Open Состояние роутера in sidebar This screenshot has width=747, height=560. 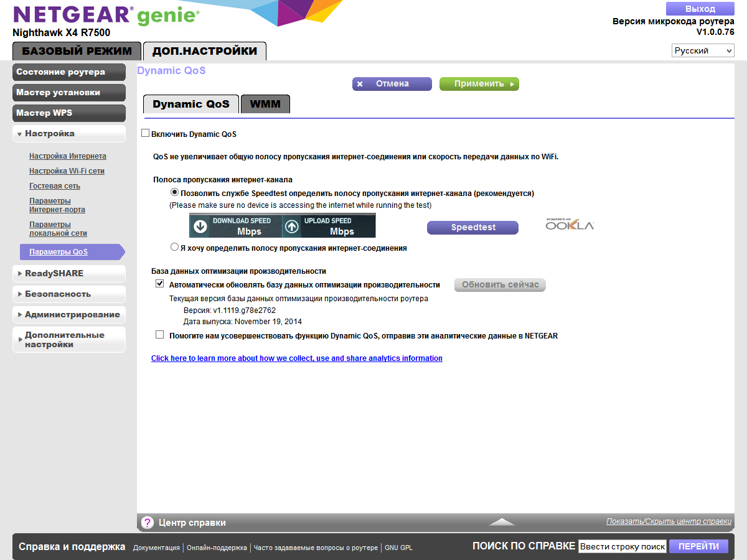tap(69, 72)
